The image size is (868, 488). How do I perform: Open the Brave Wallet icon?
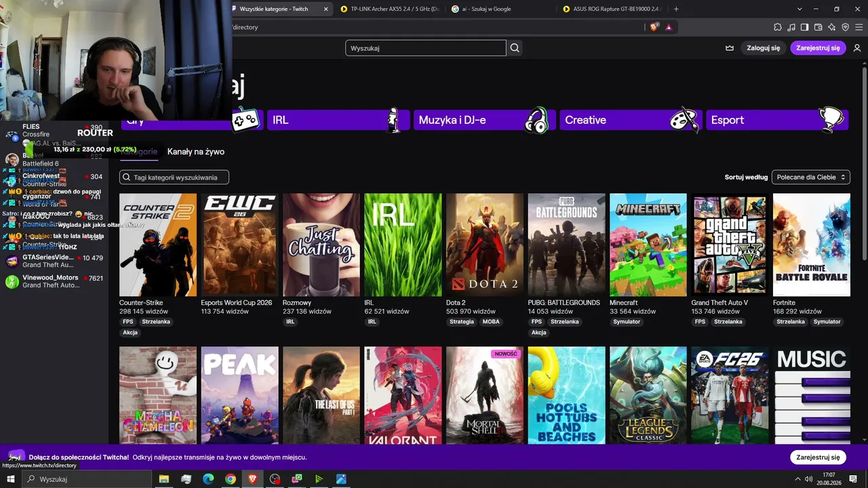818,27
